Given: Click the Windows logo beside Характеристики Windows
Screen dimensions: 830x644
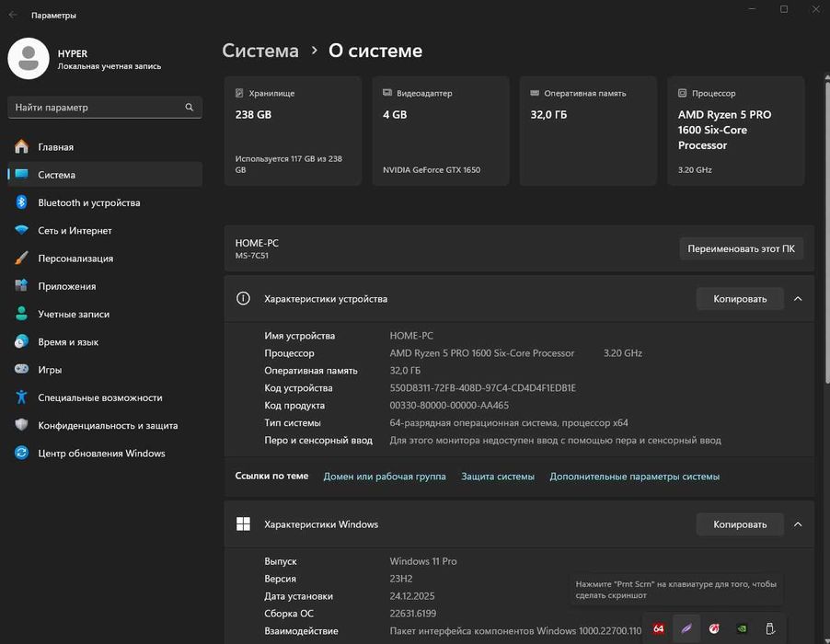Looking at the screenshot, I should point(243,523).
